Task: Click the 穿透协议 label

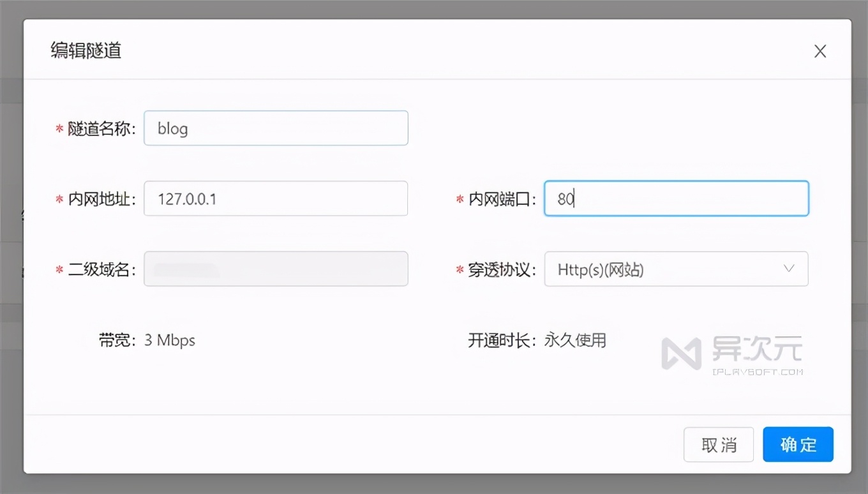Action: pyautogui.click(x=502, y=269)
